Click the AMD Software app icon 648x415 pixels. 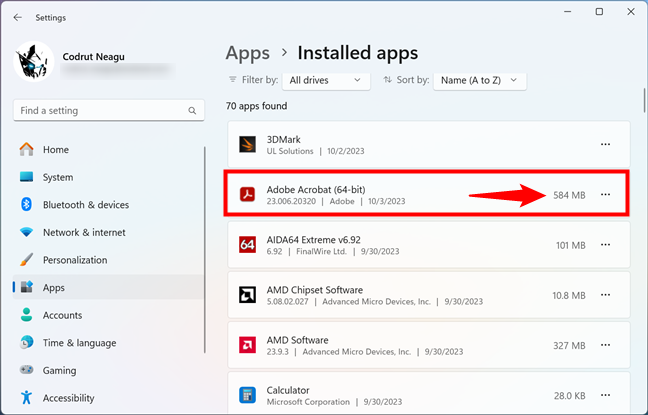click(247, 345)
